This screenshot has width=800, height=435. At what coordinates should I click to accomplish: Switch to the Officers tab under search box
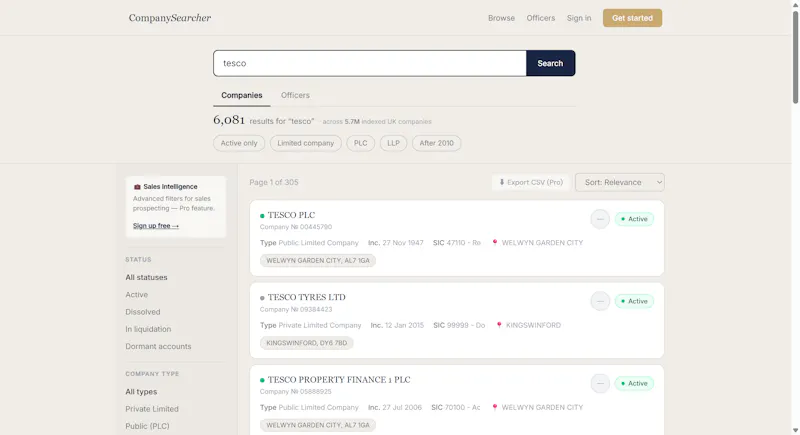(295, 95)
